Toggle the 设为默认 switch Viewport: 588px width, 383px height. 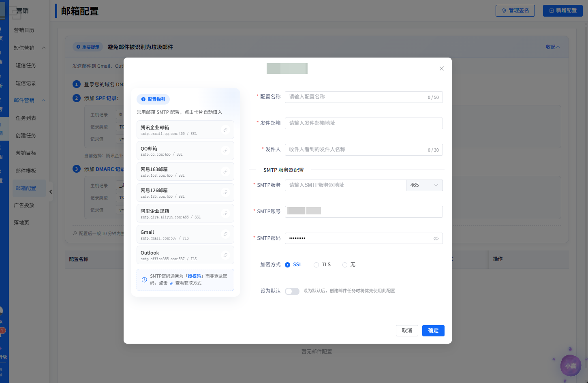pos(292,291)
